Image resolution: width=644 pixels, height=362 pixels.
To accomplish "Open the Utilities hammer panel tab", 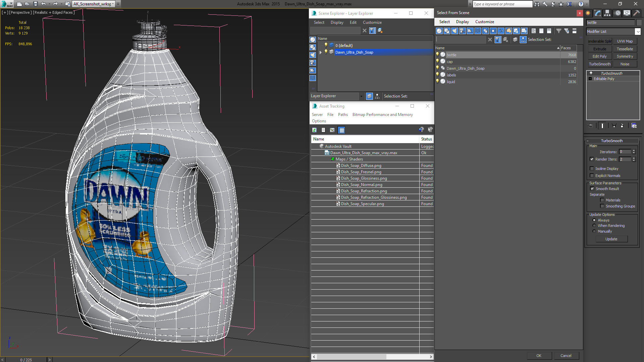I will 636,13.
